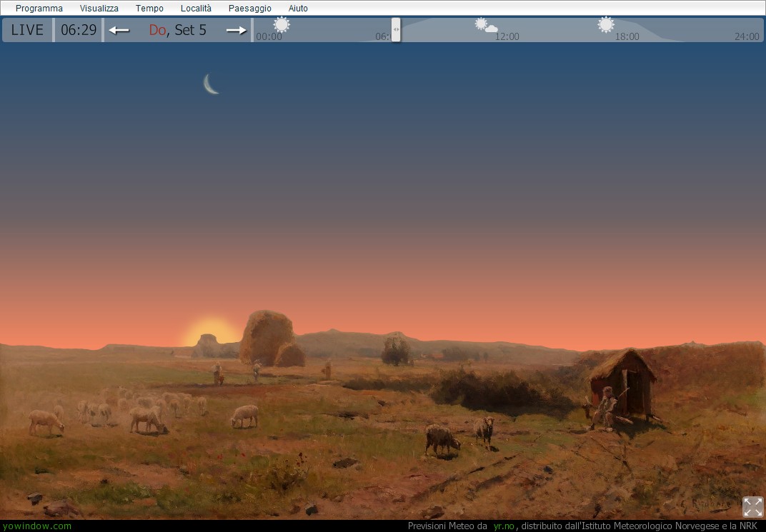Click the date label Do, Set 5
Viewport: 766px width, 532px height.
coord(178,30)
